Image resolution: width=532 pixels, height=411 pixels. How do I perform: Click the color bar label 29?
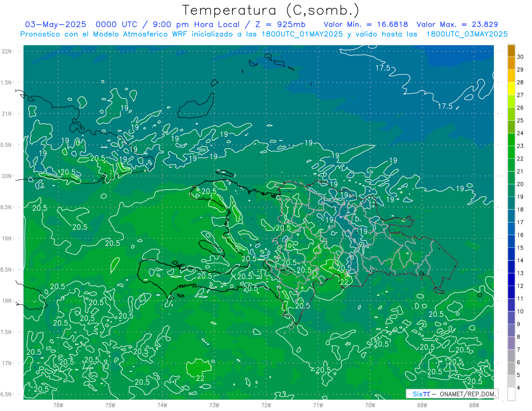pos(520,70)
